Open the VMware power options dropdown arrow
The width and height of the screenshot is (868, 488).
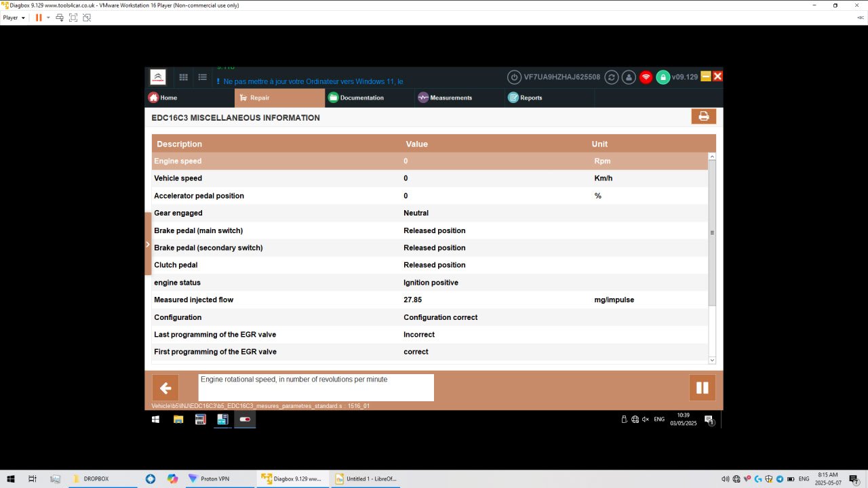coord(48,18)
